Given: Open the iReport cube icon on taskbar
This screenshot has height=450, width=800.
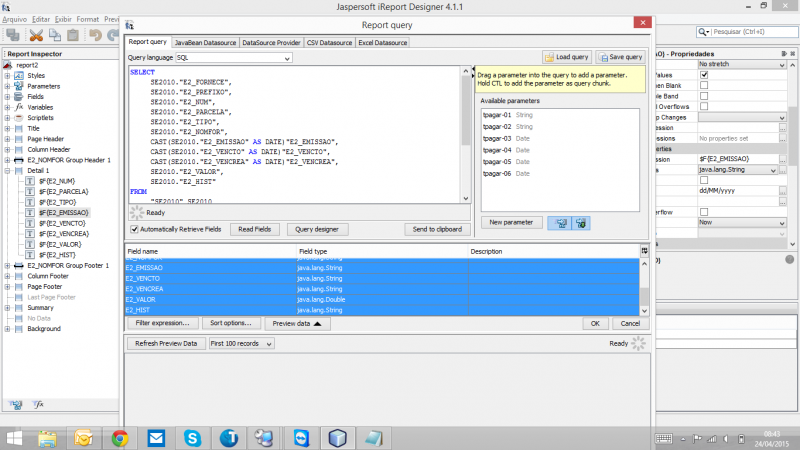Looking at the screenshot, I should coord(337,438).
